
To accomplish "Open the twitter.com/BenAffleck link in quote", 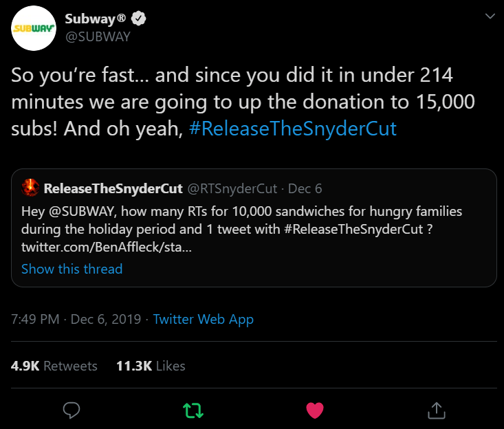I will [107, 246].
